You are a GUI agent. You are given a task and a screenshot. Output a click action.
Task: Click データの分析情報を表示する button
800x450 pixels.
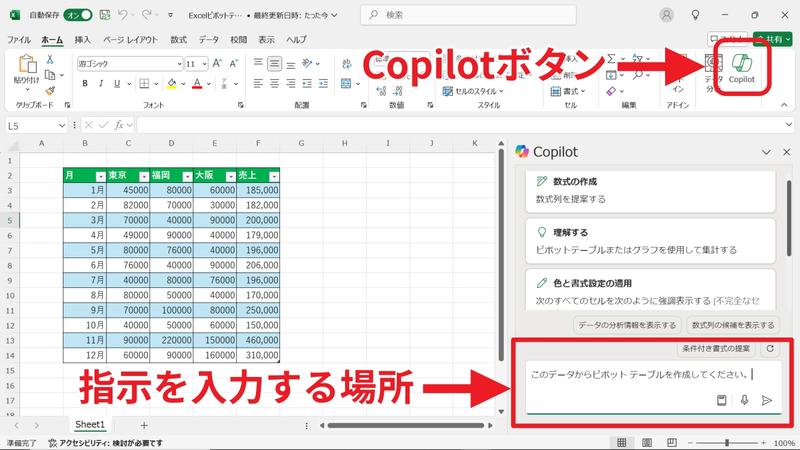[627, 325]
